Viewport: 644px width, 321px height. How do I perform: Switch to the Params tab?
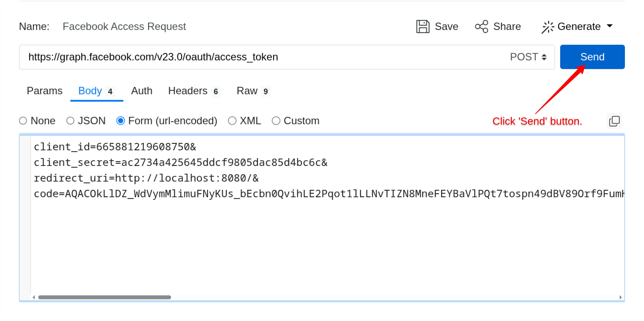pyautogui.click(x=44, y=91)
